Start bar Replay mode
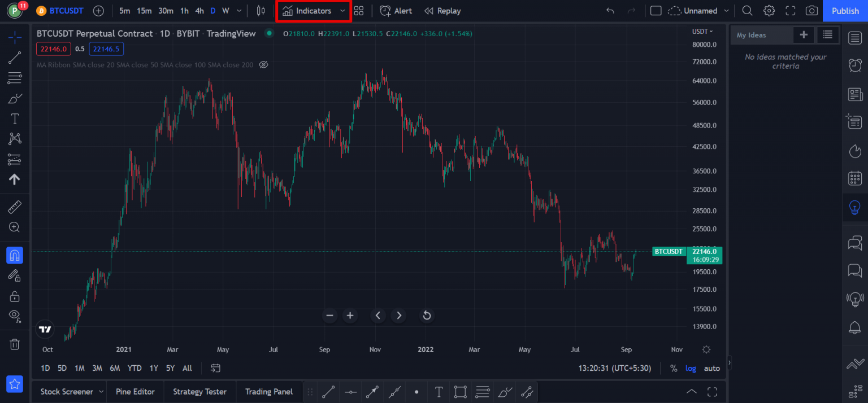The height and width of the screenshot is (403, 868). pos(442,10)
